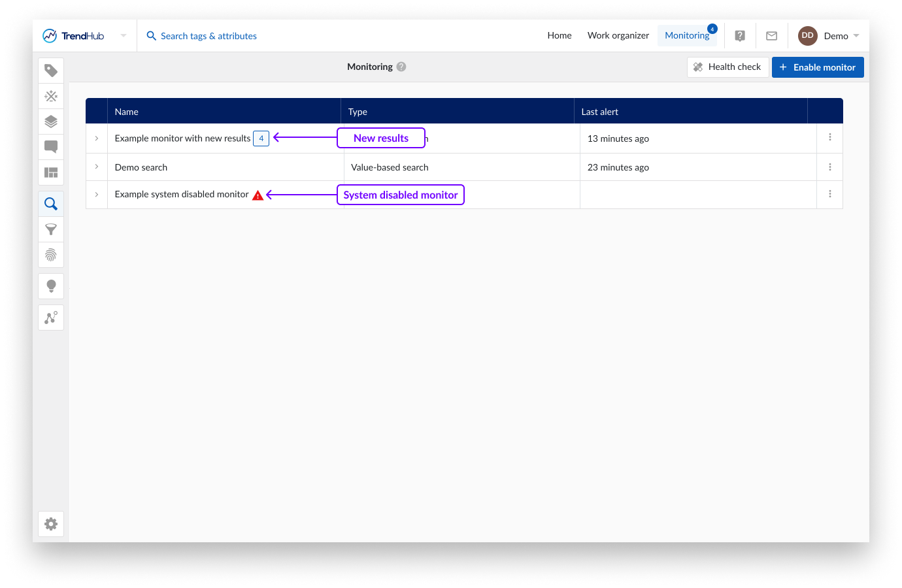902x588 pixels.
Task: Open settings gear icon at sidebar bottom
Action: tap(51, 524)
